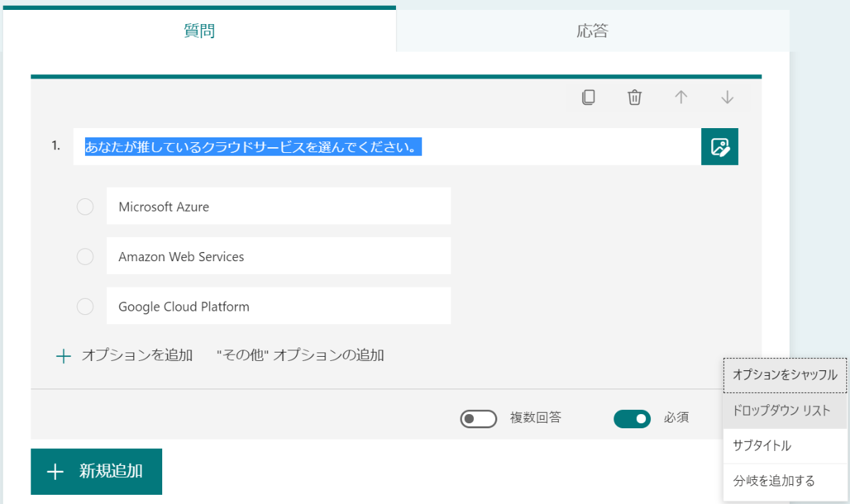Choose ドロップダウン リスト from the menu
The width and height of the screenshot is (850, 504).
[x=785, y=411]
